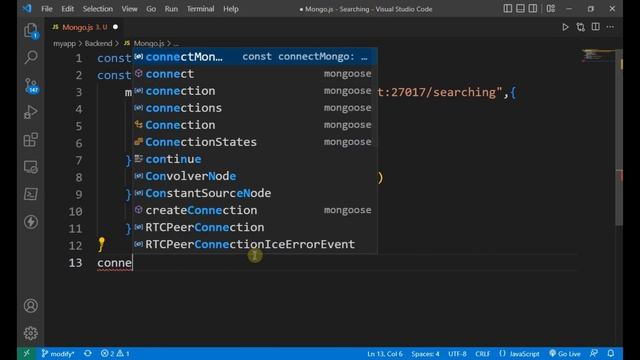640x360 pixels.
Task: Open the Selection menu
Action: pos(98,9)
